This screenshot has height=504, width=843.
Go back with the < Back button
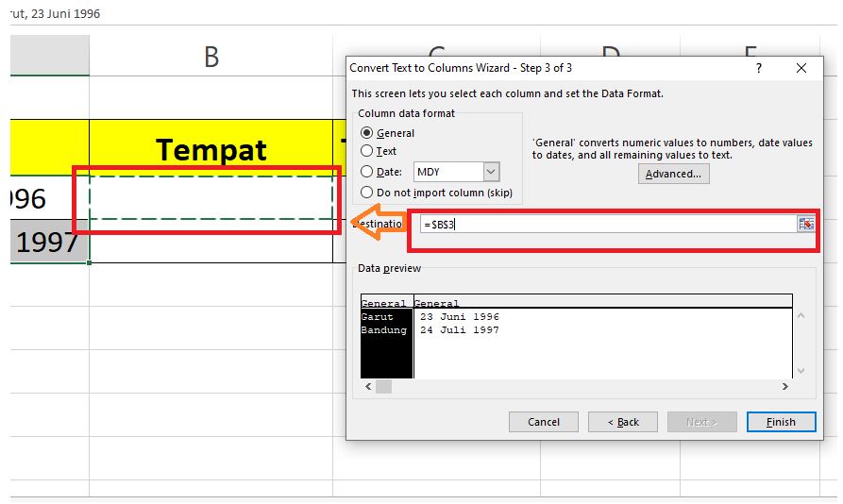tap(622, 422)
